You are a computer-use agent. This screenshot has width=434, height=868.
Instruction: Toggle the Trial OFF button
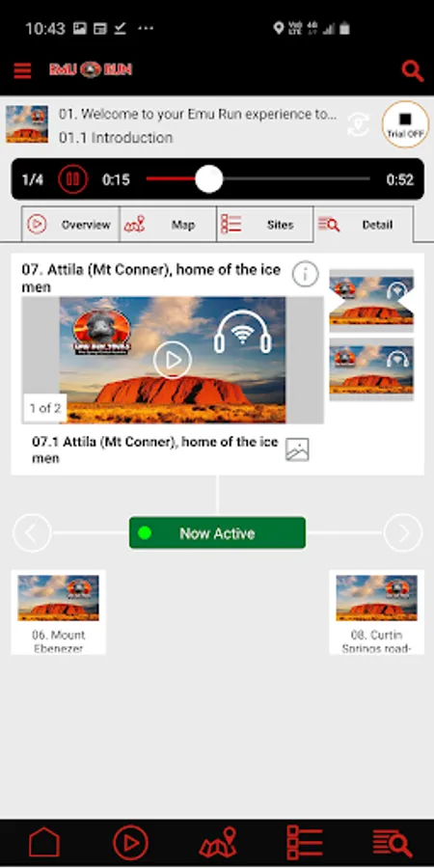tap(405, 124)
